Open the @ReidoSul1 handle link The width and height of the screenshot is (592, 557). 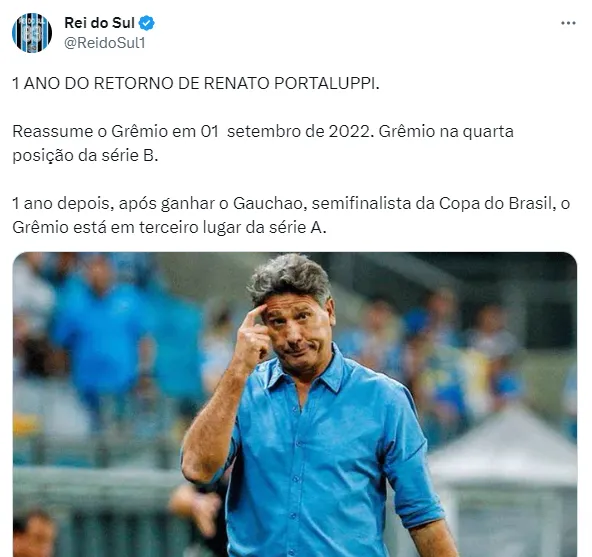(x=105, y=43)
